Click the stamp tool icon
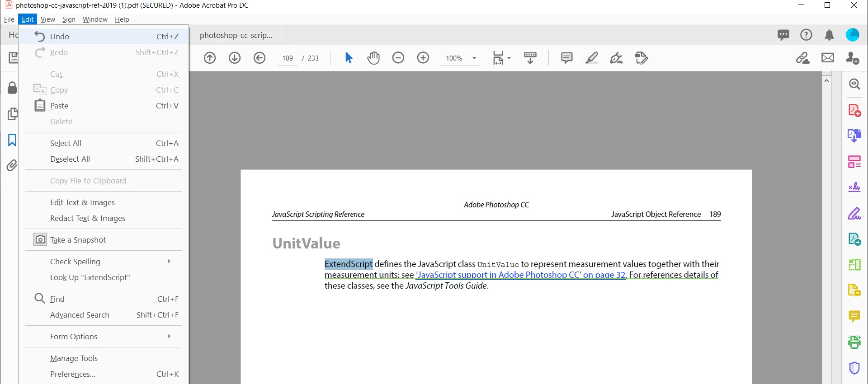 [642, 58]
